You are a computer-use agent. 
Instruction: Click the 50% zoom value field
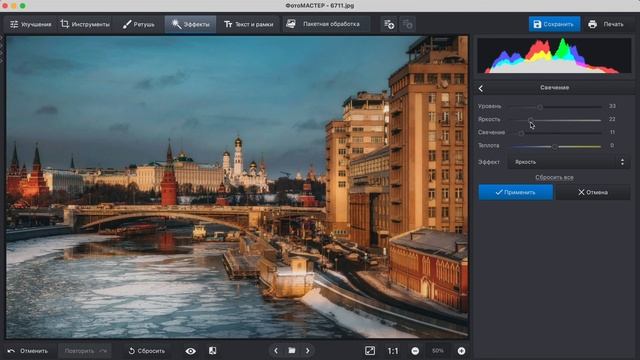(x=438, y=351)
